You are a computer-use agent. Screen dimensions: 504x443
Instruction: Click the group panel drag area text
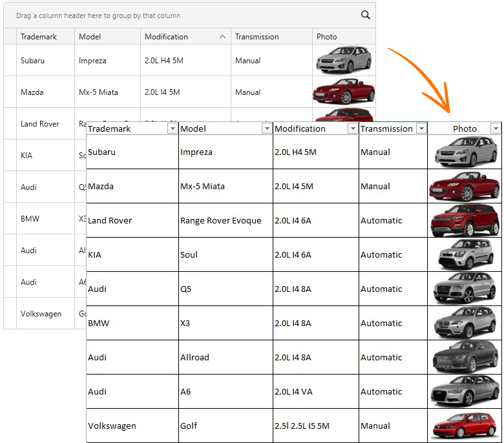[98, 15]
